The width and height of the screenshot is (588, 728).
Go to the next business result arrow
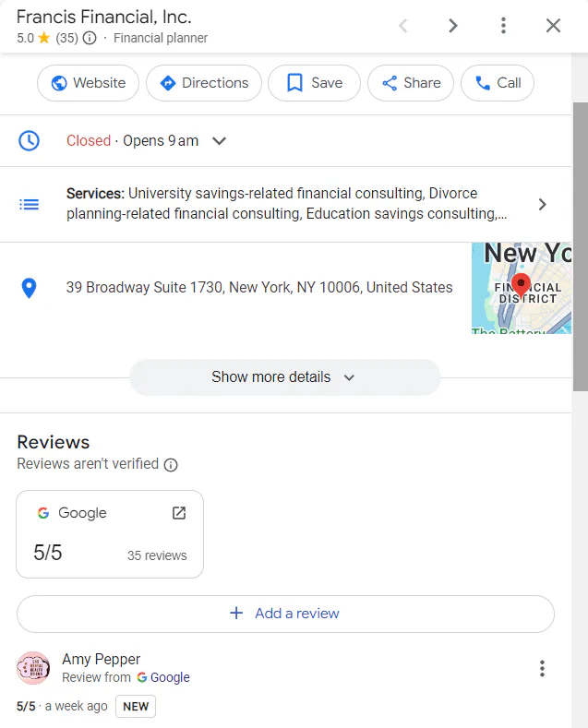(x=453, y=26)
